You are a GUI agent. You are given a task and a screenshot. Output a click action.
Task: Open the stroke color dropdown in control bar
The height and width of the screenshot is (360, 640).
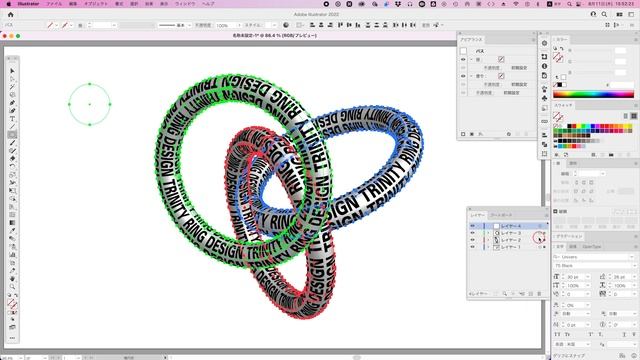click(x=71, y=25)
